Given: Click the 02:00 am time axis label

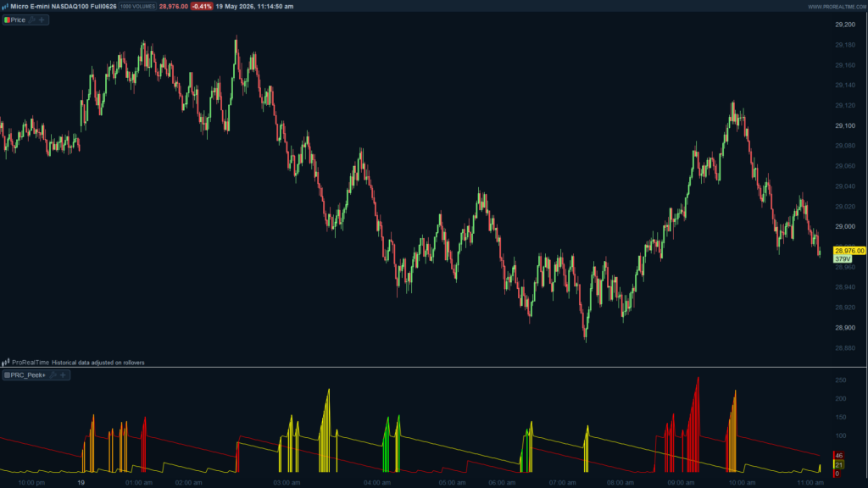Looking at the screenshot, I should tap(188, 482).
